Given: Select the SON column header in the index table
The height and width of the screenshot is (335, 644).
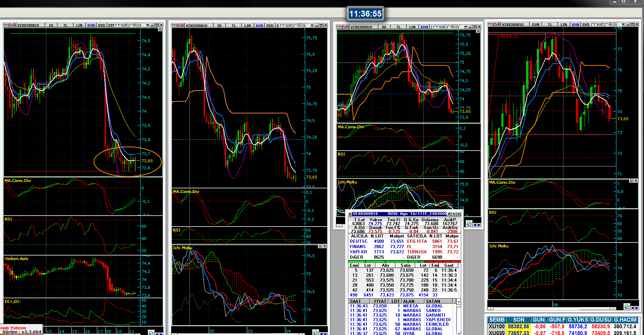Looking at the screenshot, I should pyautogui.click(x=518, y=320).
